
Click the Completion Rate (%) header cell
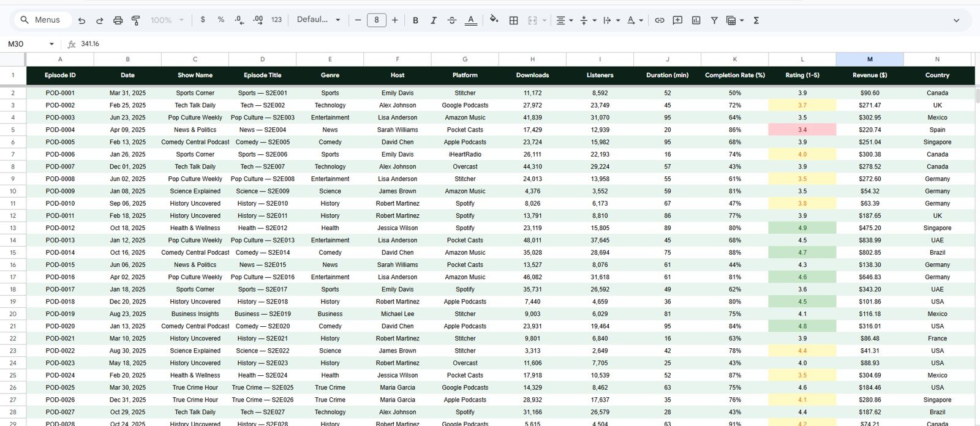point(735,75)
